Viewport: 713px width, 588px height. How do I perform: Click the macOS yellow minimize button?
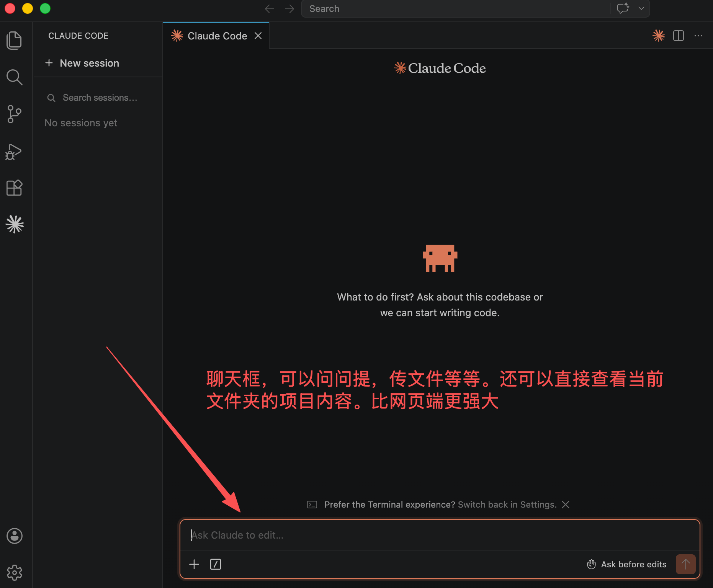pos(28,8)
